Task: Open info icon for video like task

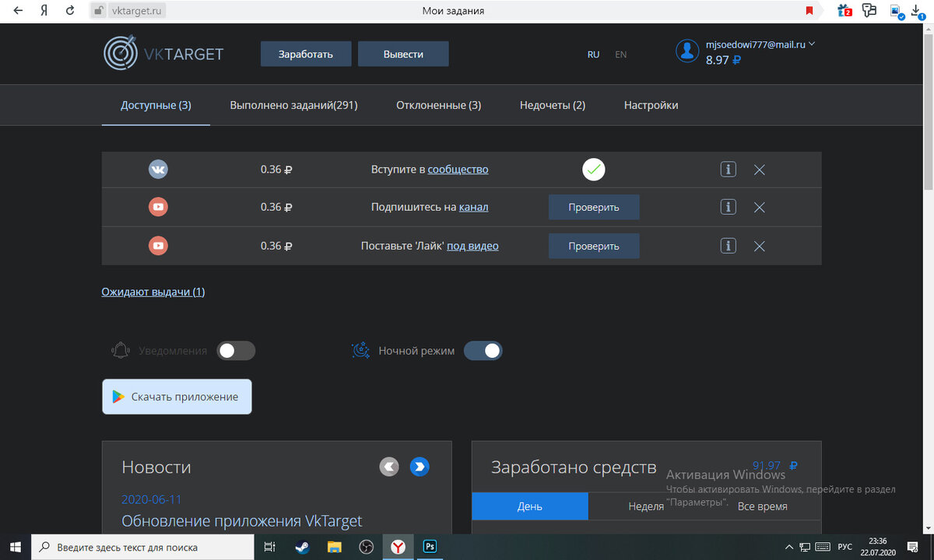Action: pyautogui.click(x=728, y=246)
